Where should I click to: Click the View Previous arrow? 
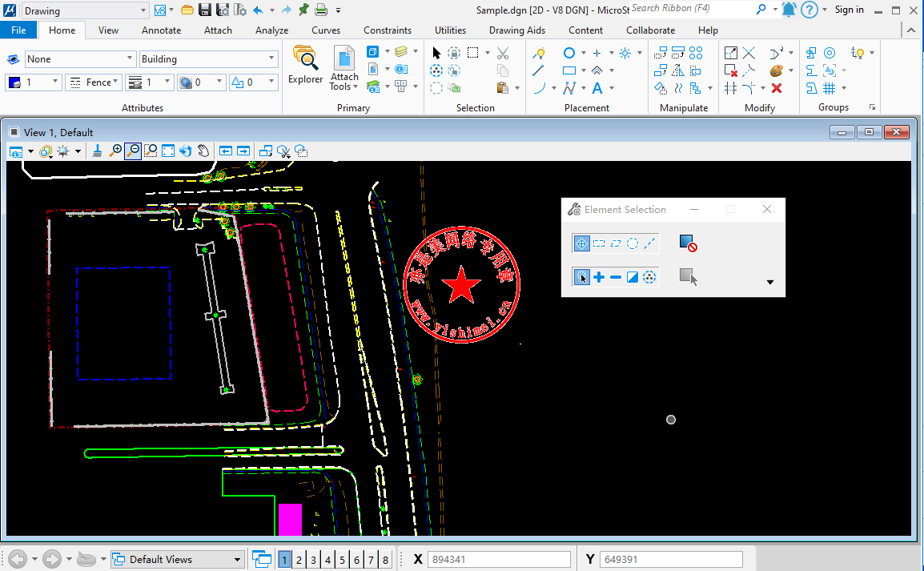pos(226,151)
